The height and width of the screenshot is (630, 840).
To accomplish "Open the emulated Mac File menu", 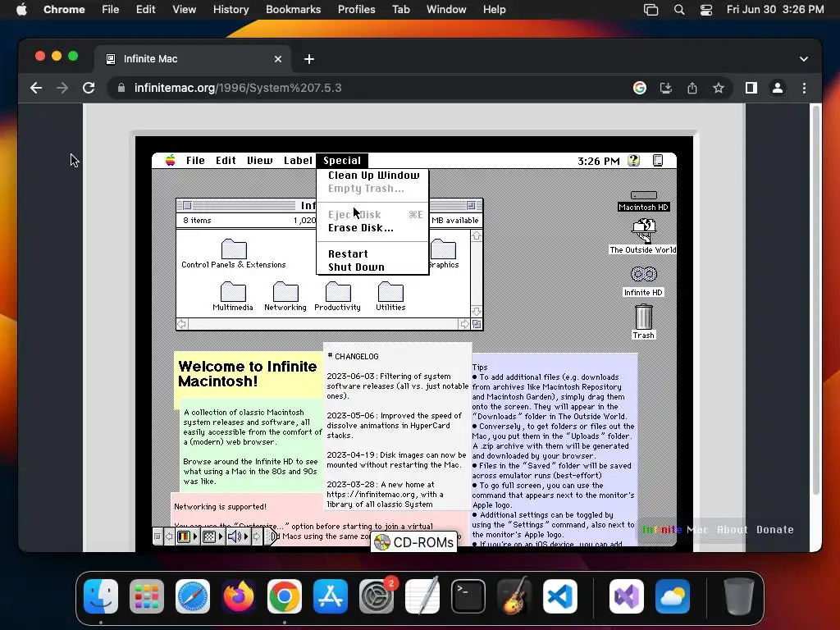I will [195, 160].
